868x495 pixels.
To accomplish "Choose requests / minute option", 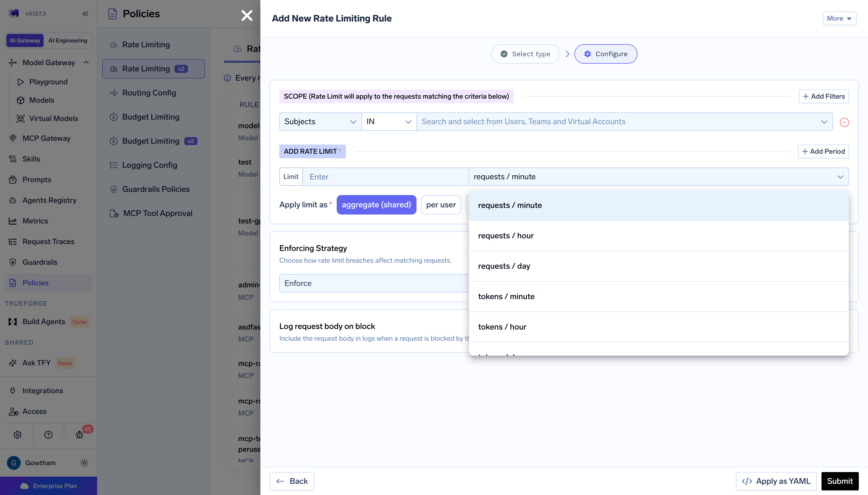I will pos(658,205).
